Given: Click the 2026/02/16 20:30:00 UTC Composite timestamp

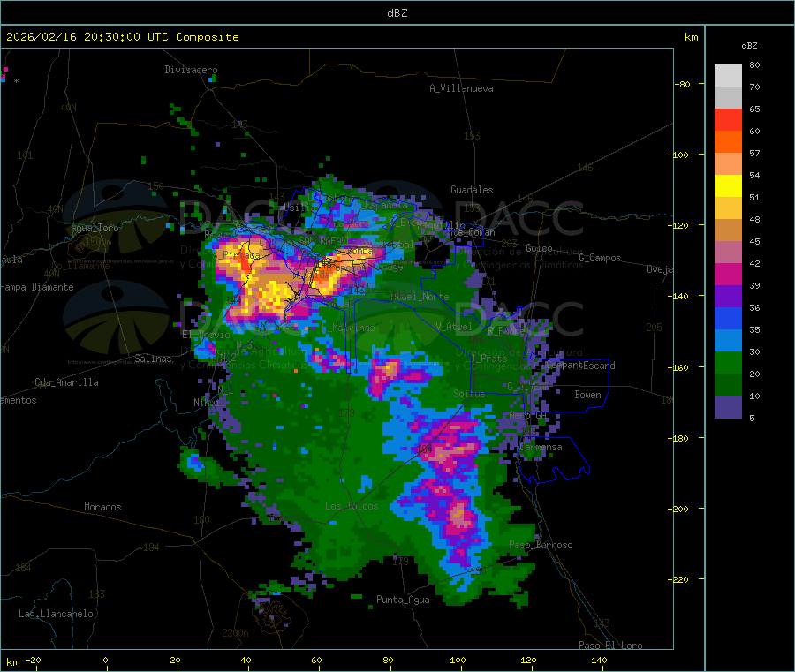Looking at the screenshot, I should coord(122,37).
